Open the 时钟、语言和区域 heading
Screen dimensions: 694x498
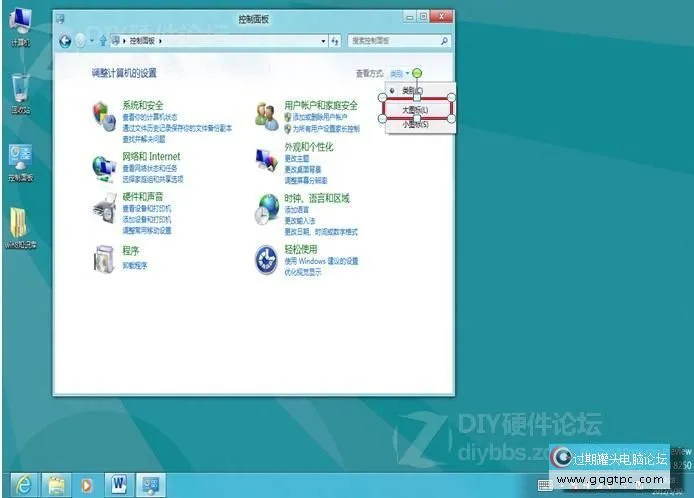(x=317, y=198)
